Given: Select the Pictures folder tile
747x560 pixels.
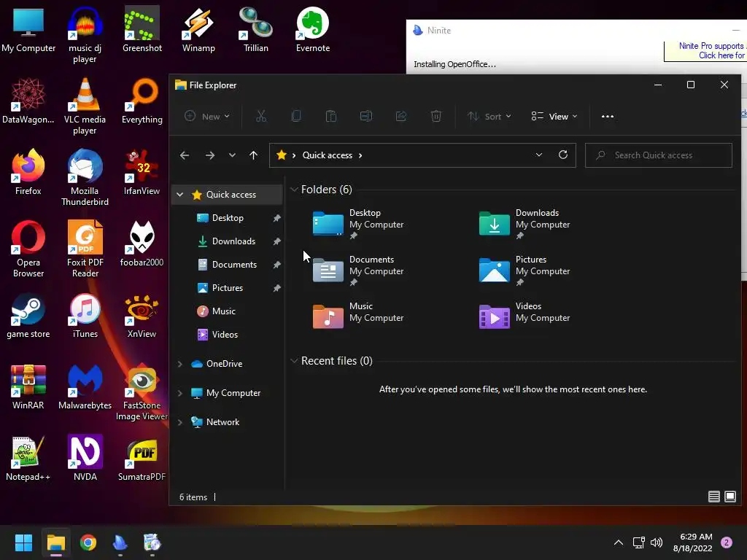Looking at the screenshot, I should point(524,271).
